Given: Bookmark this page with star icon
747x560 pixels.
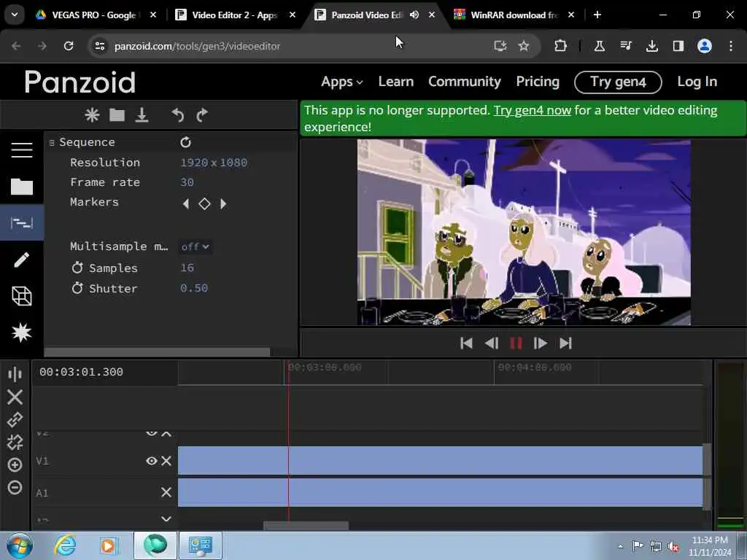Looking at the screenshot, I should [524, 46].
